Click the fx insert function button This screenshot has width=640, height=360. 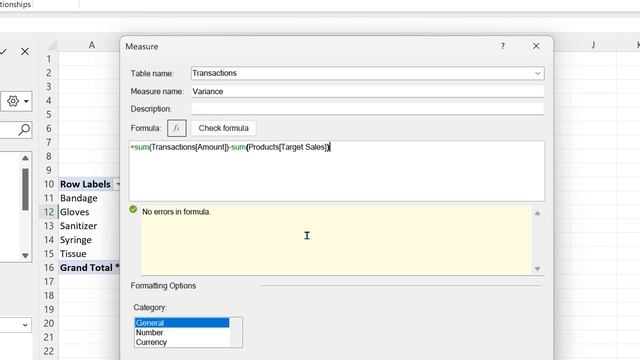(177, 128)
